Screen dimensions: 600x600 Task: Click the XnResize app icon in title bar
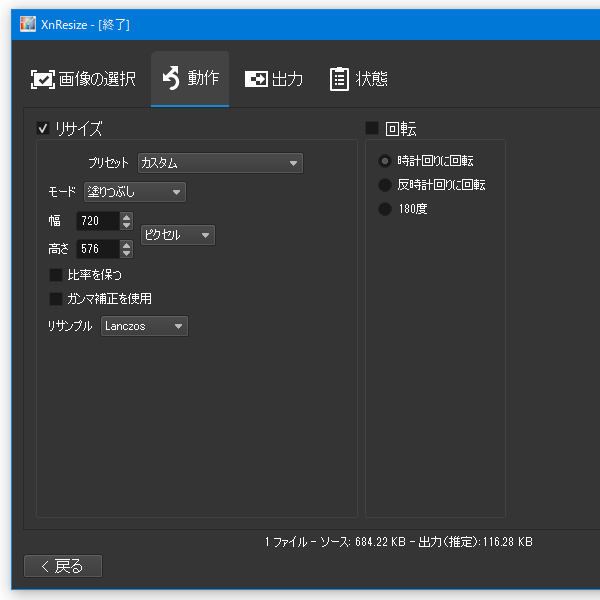pos(28,24)
